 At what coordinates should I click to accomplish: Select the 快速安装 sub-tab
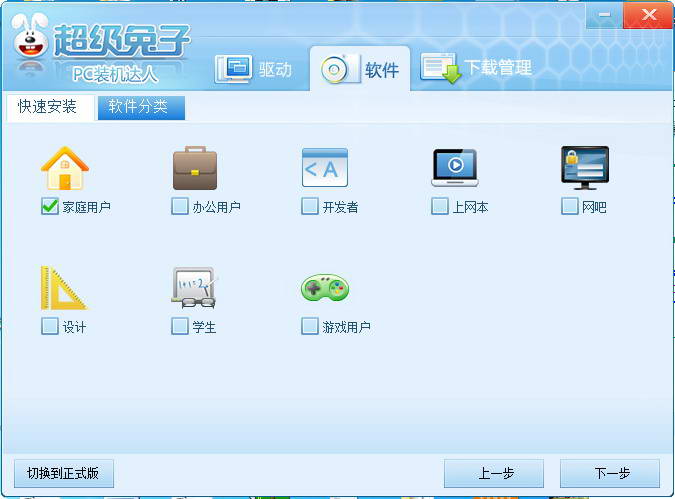coord(48,107)
